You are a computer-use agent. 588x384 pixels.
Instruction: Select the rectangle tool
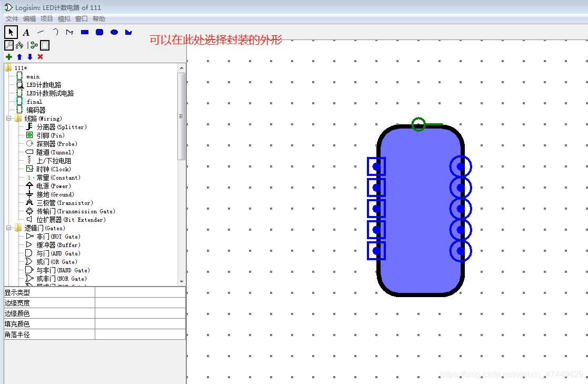[85, 32]
